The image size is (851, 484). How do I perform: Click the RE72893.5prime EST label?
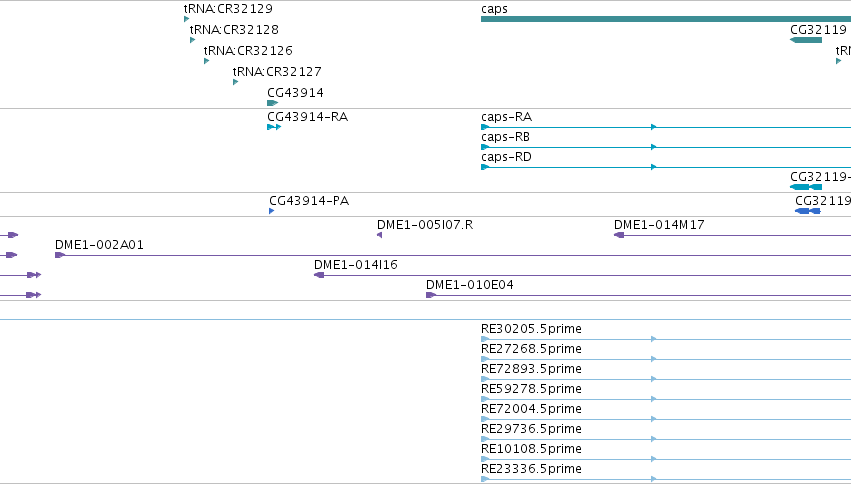coord(531,369)
